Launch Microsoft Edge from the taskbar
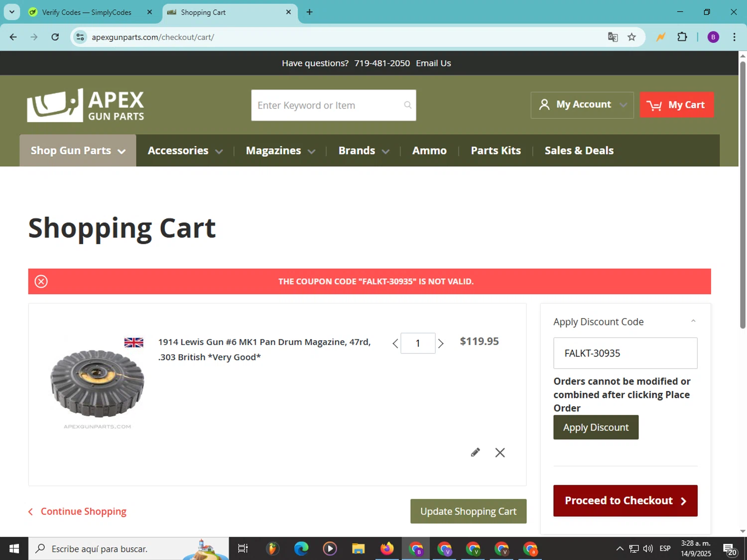 coord(301,549)
